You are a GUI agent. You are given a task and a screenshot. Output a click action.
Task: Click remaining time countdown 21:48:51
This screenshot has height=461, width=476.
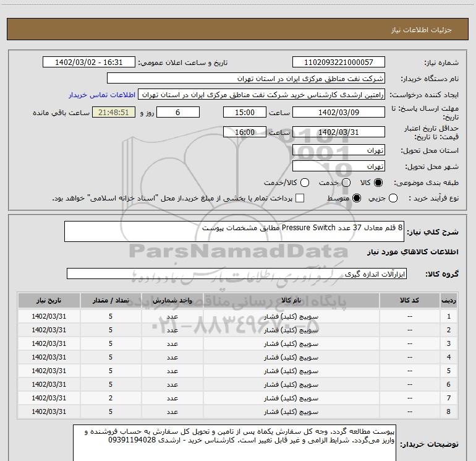pyautogui.click(x=114, y=112)
